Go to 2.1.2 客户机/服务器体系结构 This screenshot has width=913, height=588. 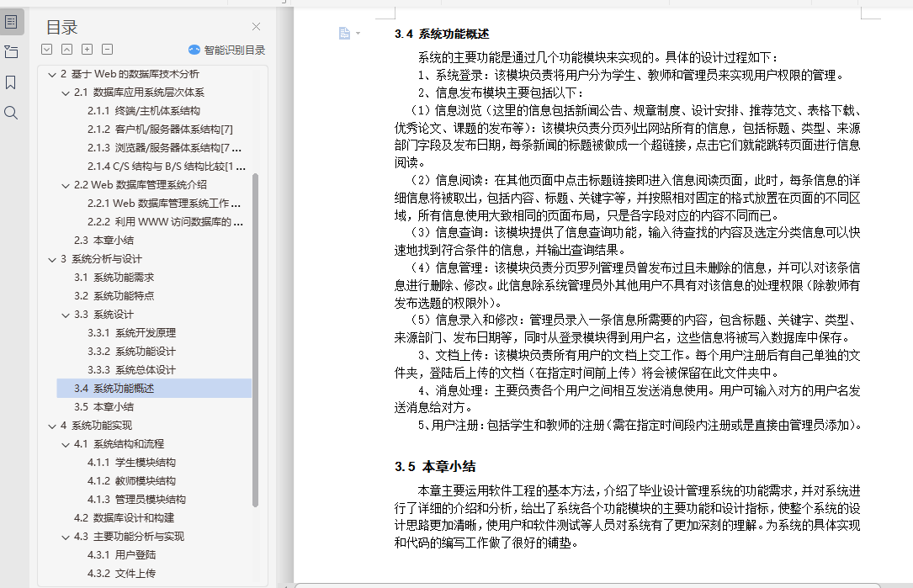coord(160,130)
